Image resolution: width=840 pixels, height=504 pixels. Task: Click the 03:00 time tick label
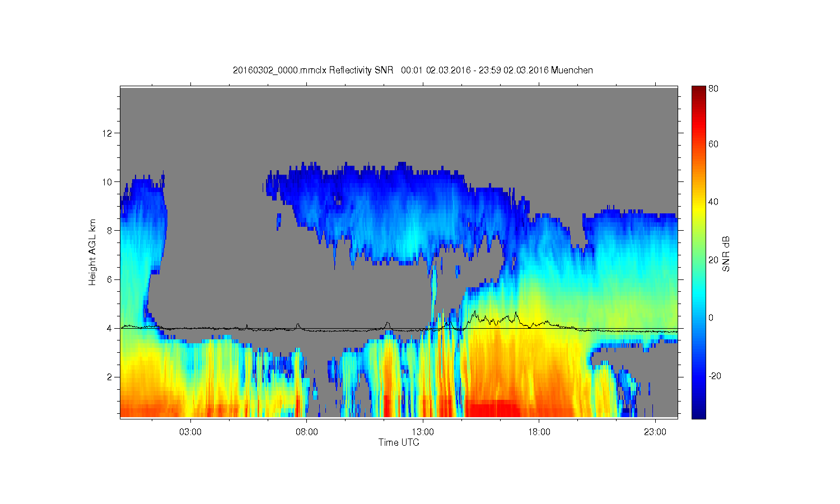[x=190, y=432]
